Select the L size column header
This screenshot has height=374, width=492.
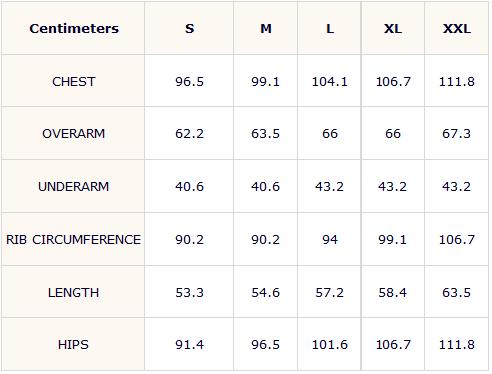(x=330, y=29)
